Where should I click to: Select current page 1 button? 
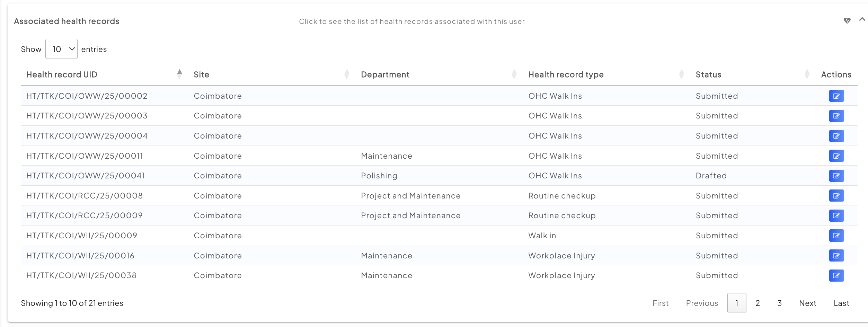[x=736, y=303]
